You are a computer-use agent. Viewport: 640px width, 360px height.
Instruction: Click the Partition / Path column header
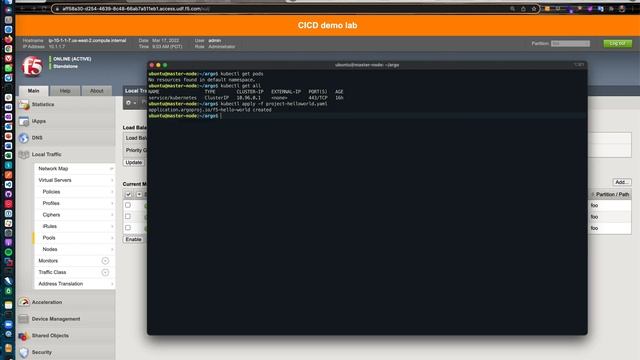click(612, 195)
